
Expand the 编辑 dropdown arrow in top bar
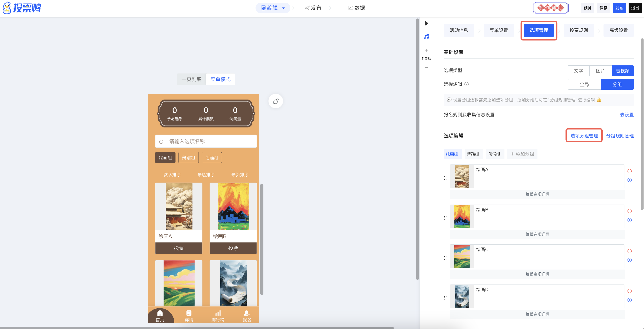coord(283,8)
